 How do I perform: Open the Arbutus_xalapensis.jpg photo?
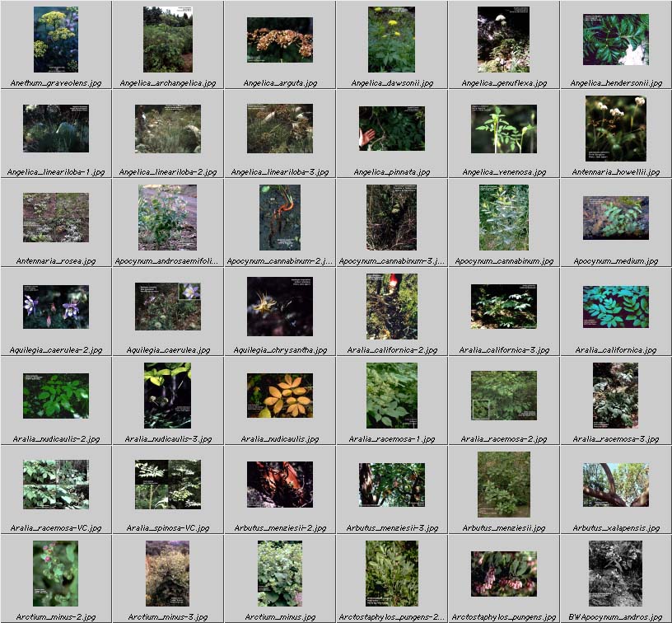click(615, 485)
